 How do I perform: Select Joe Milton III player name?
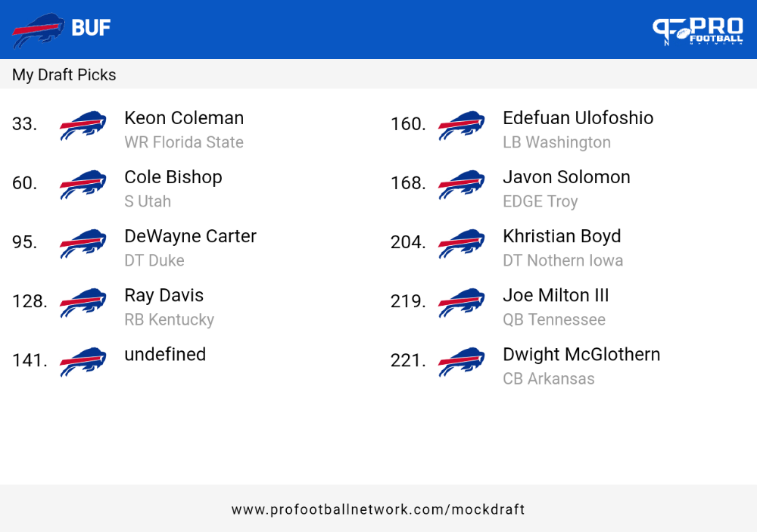[x=556, y=295]
